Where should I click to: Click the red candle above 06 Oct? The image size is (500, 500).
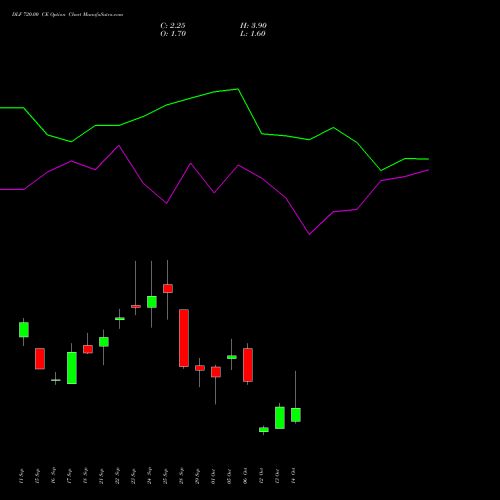click(x=248, y=365)
